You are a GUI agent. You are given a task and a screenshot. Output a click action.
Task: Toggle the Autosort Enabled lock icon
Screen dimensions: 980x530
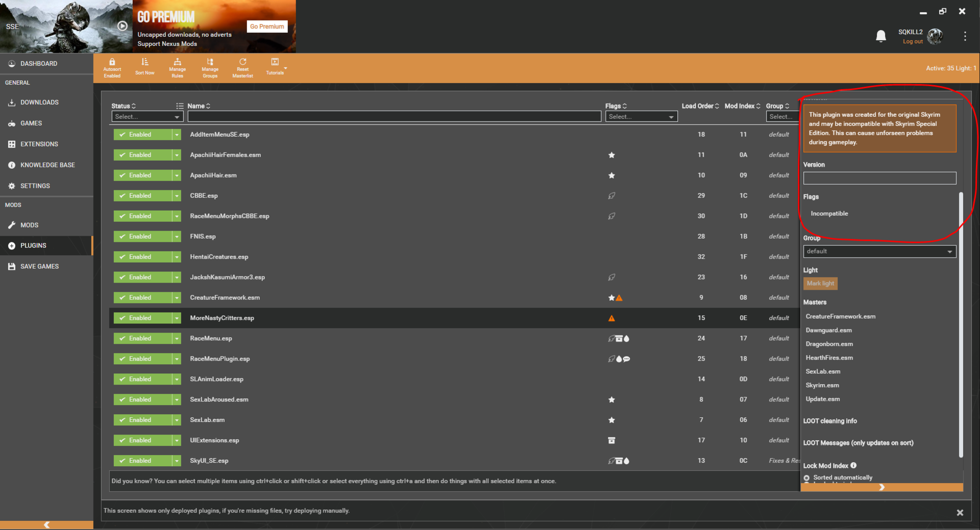(x=112, y=62)
